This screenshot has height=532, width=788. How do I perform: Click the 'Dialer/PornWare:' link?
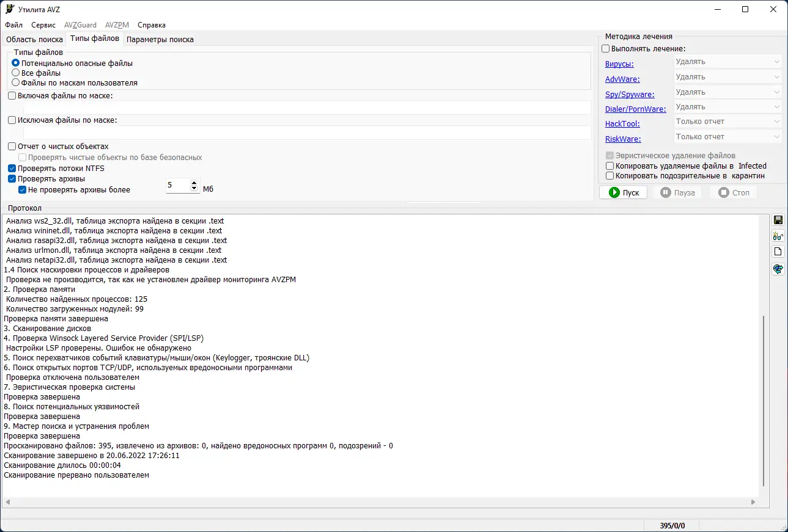point(636,109)
